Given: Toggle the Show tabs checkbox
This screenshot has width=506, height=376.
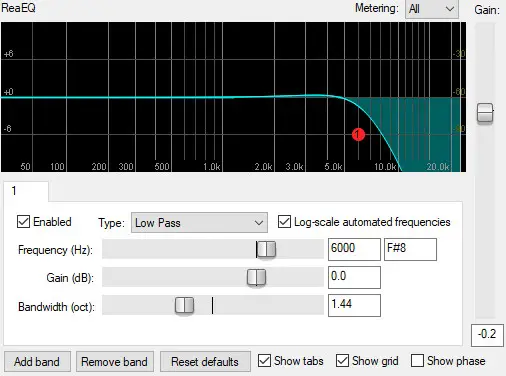Looking at the screenshot, I should click(264, 361).
